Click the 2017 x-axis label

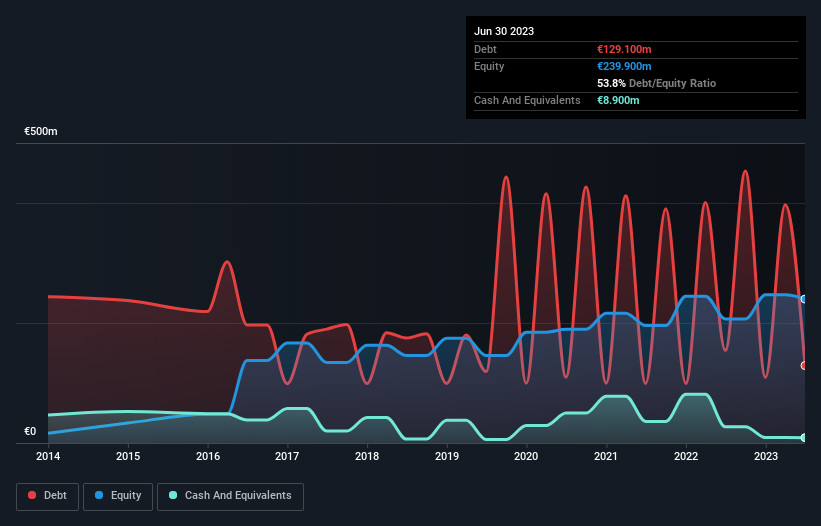(287, 456)
